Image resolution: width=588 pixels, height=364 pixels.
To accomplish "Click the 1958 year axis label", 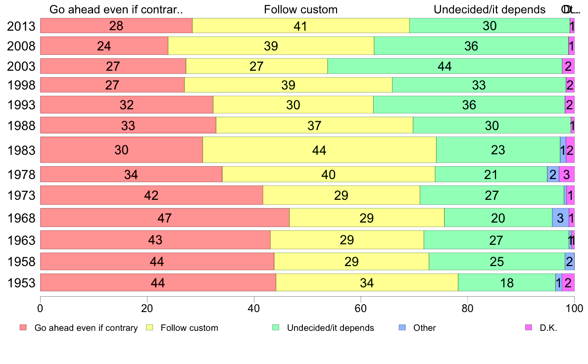I will pos(21,262).
